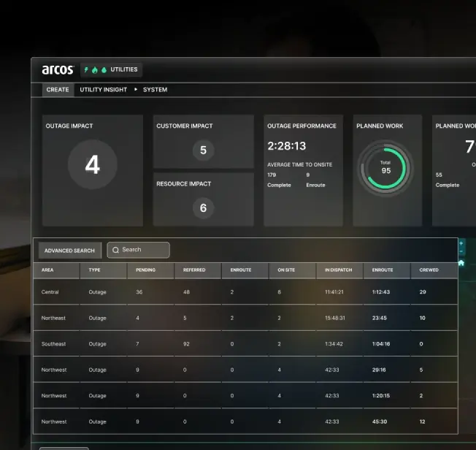Click the map home icon
This screenshot has width=476, height=450.
(x=461, y=263)
